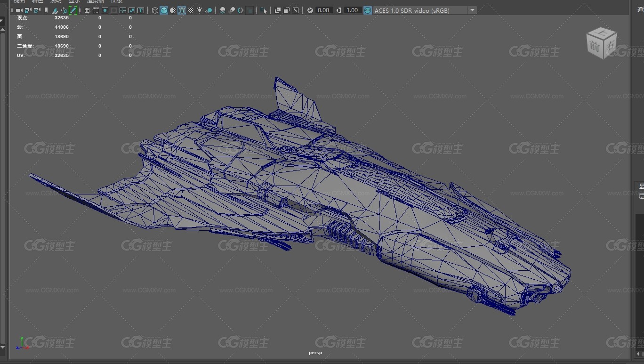Toggle the Gate Mask icon
Screen dimensions: 644x364
tap(114, 10)
